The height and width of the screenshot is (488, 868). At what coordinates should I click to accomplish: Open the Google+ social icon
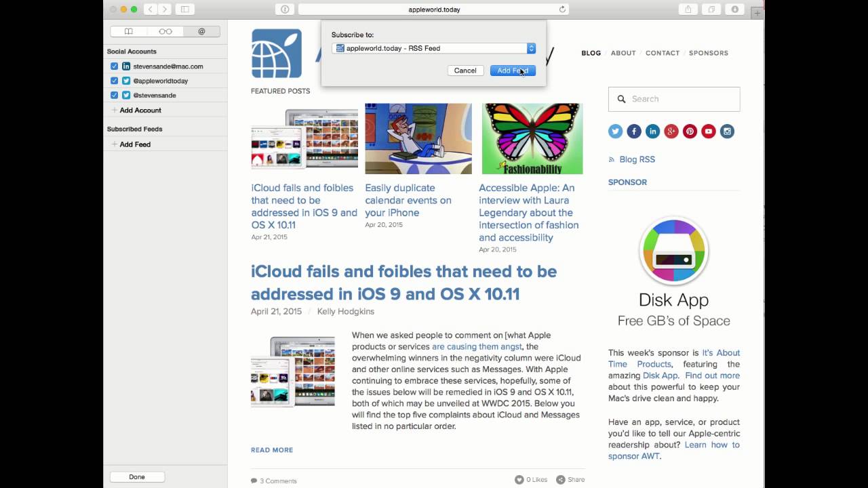point(671,131)
